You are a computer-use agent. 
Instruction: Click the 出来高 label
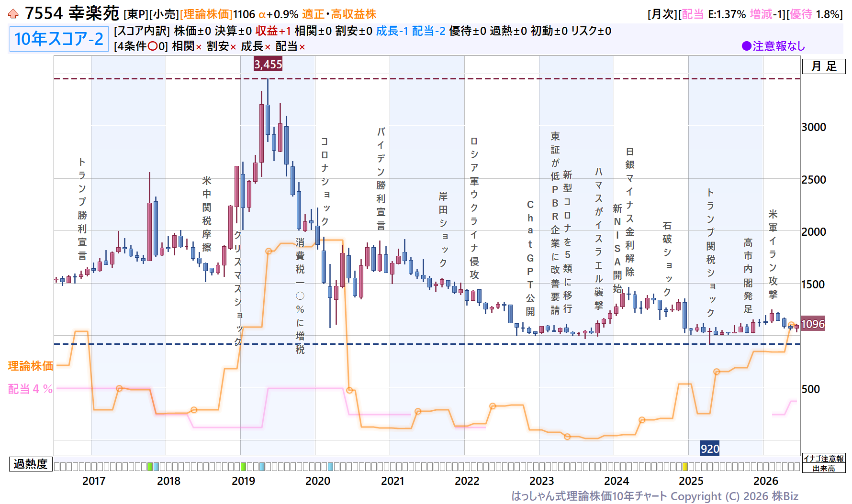824,468
